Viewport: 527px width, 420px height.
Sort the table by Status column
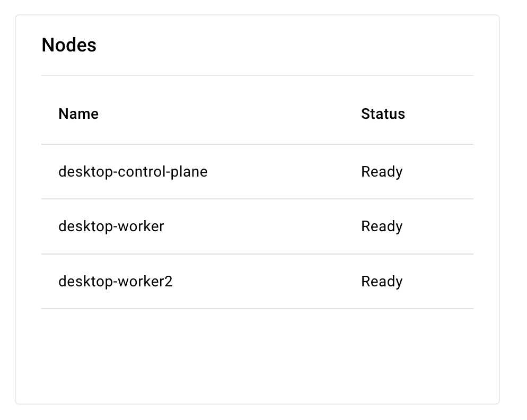(x=383, y=114)
